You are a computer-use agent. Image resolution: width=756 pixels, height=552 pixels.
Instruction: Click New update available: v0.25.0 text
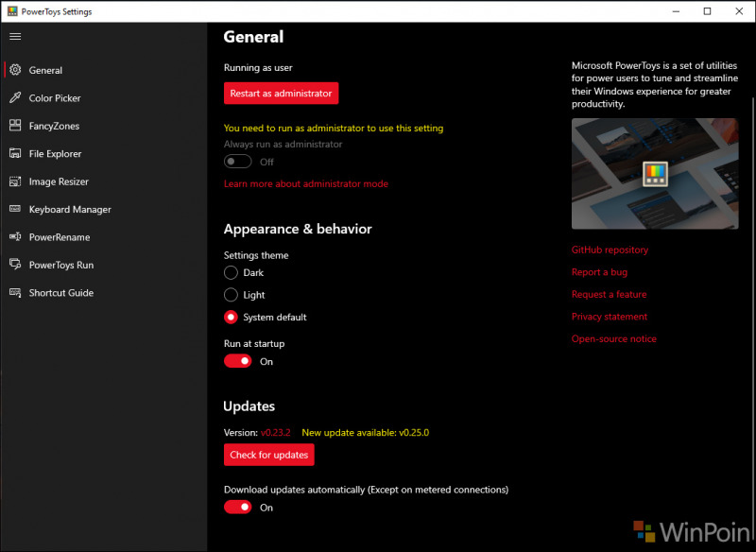(366, 433)
